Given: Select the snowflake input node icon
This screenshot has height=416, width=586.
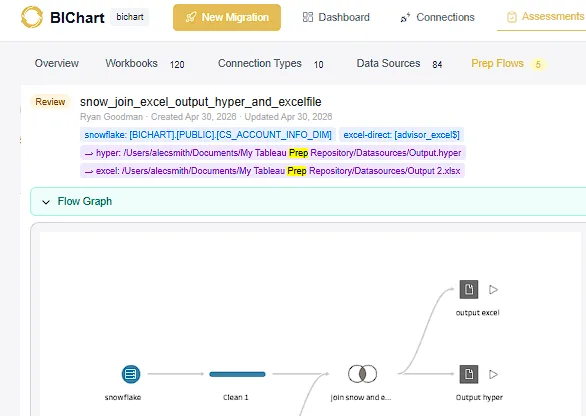Looking at the screenshot, I should click(x=131, y=374).
